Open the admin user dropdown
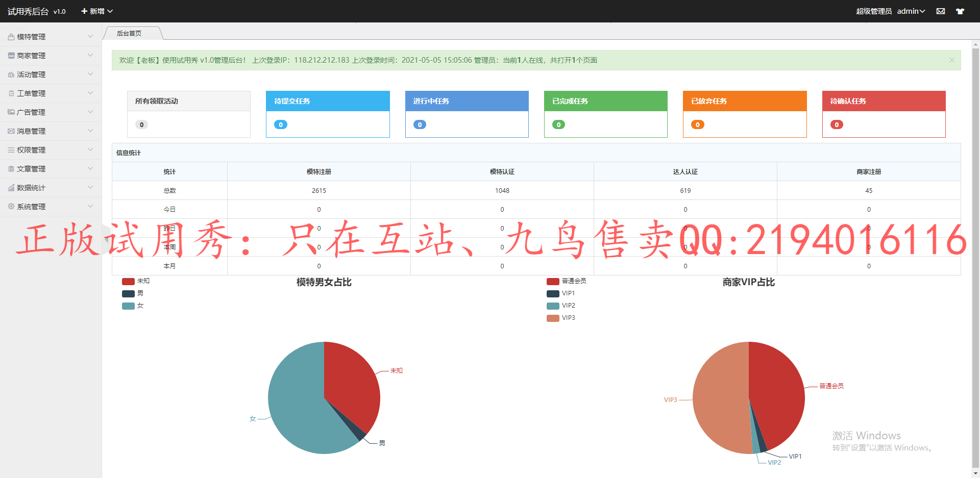This screenshot has width=980, height=478. (911, 11)
